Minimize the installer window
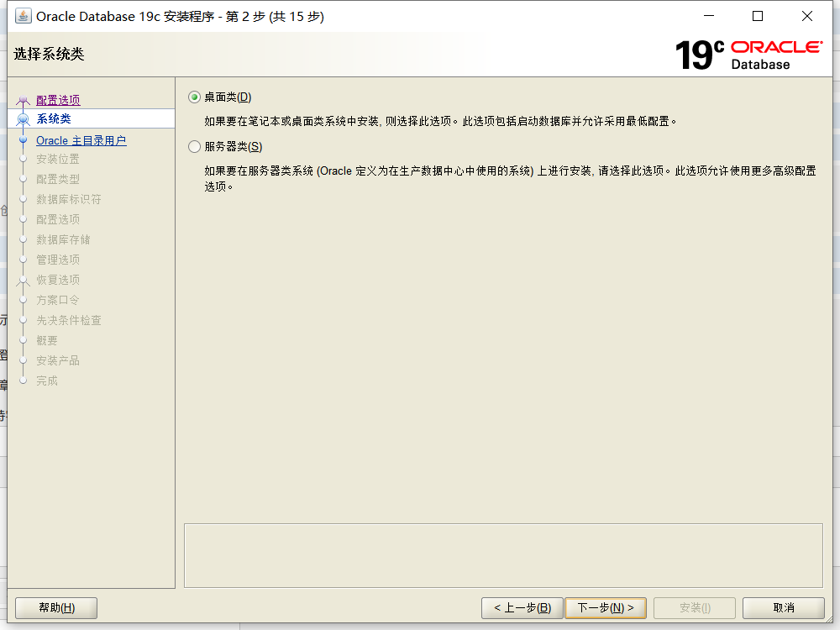The image size is (840, 630). pyautogui.click(x=709, y=16)
